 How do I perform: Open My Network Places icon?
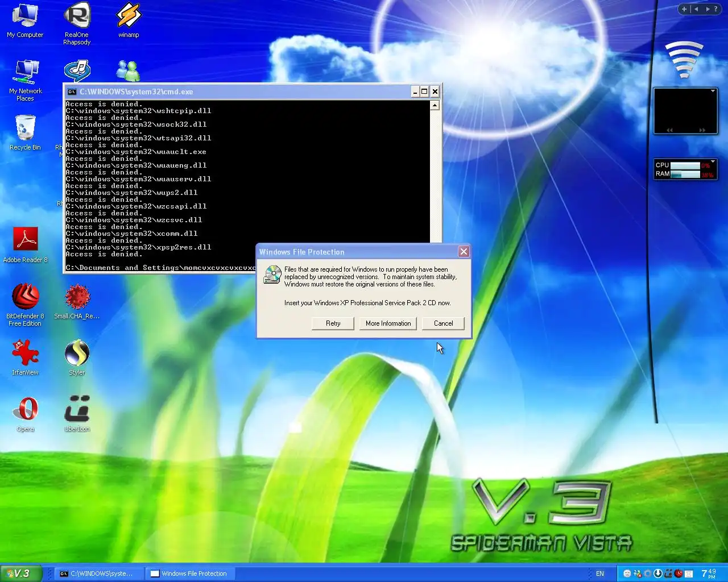point(25,80)
